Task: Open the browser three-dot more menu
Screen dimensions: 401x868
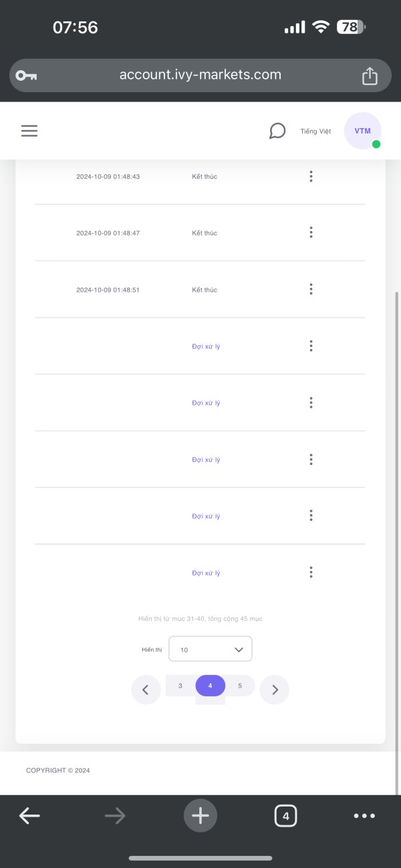Action: tap(364, 815)
